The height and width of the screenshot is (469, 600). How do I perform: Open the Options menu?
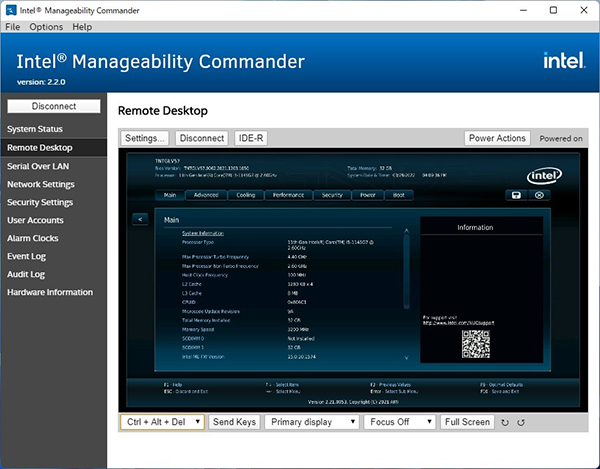46,27
